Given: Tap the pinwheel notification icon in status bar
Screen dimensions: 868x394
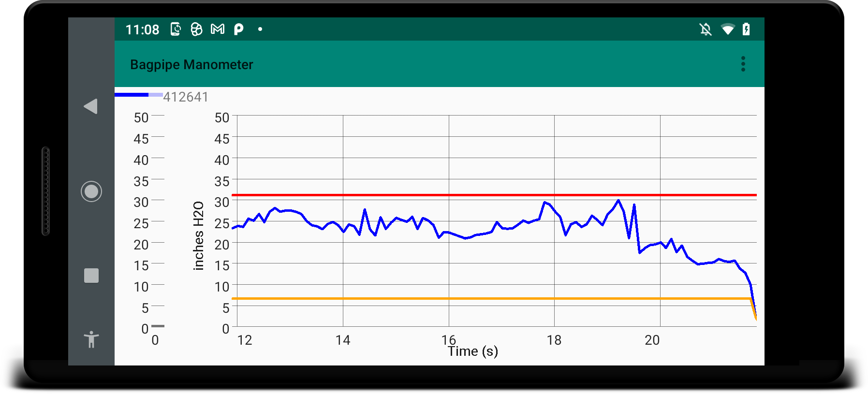Looking at the screenshot, I should pos(196,29).
